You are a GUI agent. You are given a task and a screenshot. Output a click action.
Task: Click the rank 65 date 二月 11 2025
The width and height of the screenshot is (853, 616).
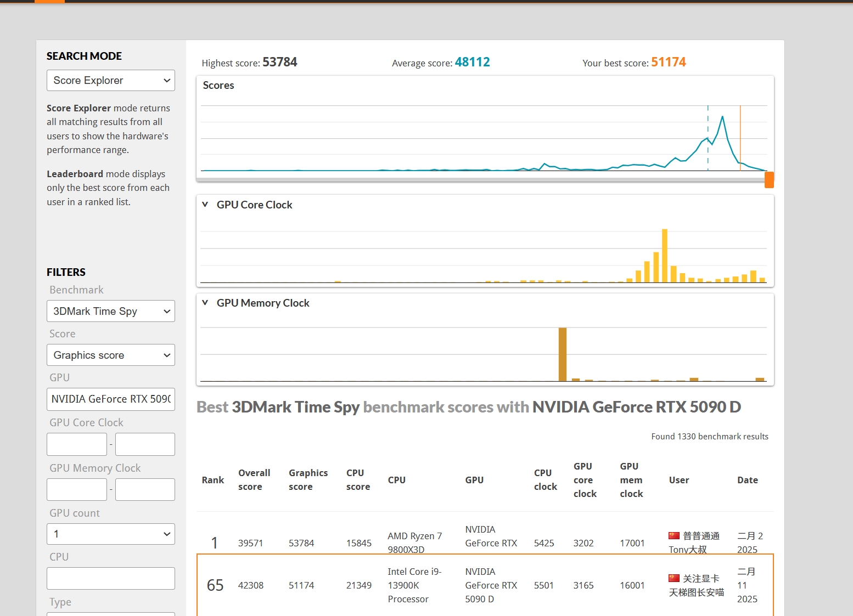click(x=747, y=585)
